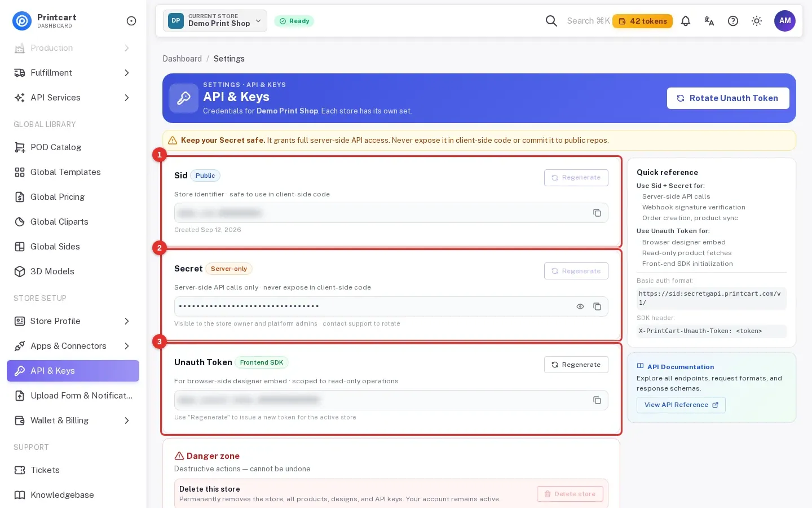Open the AM user avatar menu

(x=785, y=21)
